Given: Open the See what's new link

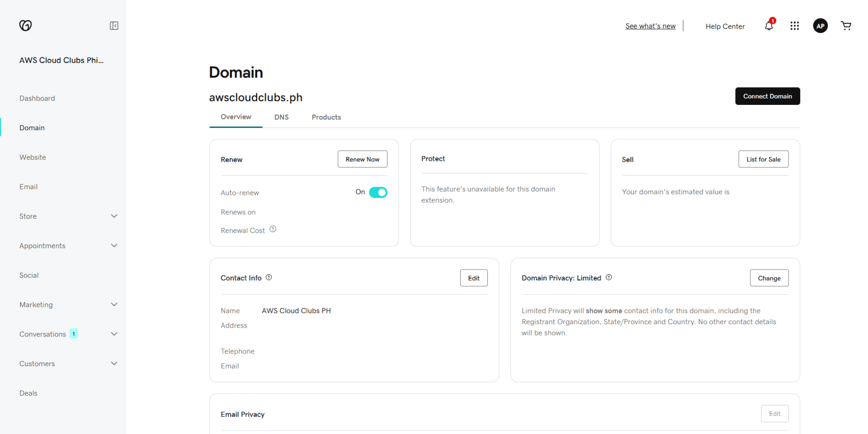Looking at the screenshot, I should 650,26.
